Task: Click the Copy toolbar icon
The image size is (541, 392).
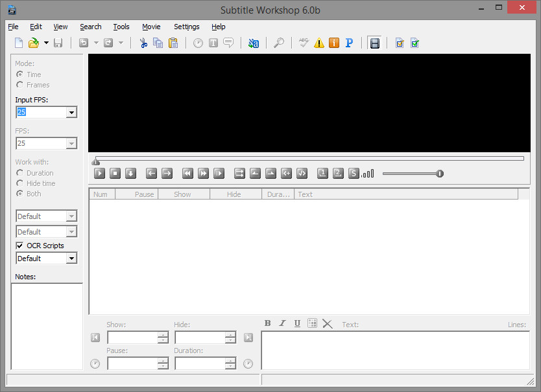Action: [x=158, y=43]
